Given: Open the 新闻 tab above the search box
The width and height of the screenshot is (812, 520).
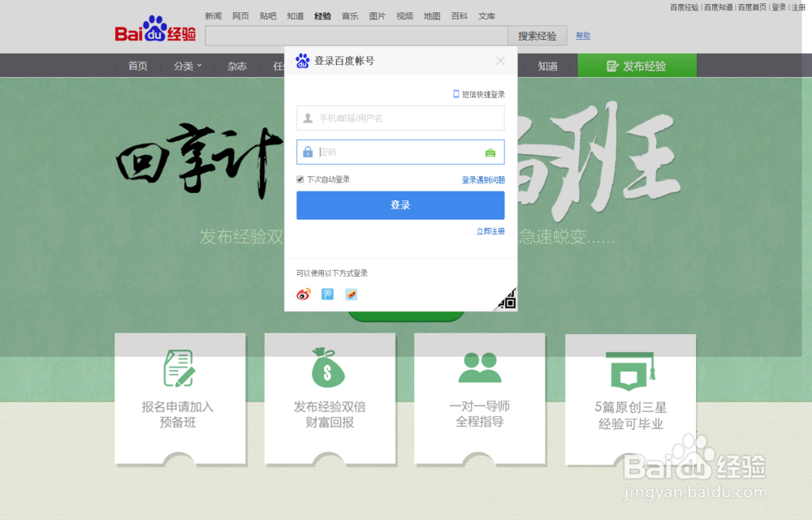Looking at the screenshot, I should 213,16.
